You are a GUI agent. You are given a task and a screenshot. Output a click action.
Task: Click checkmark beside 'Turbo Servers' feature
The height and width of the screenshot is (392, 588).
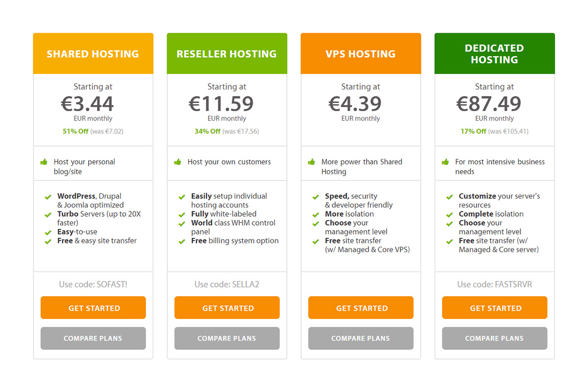(48, 214)
